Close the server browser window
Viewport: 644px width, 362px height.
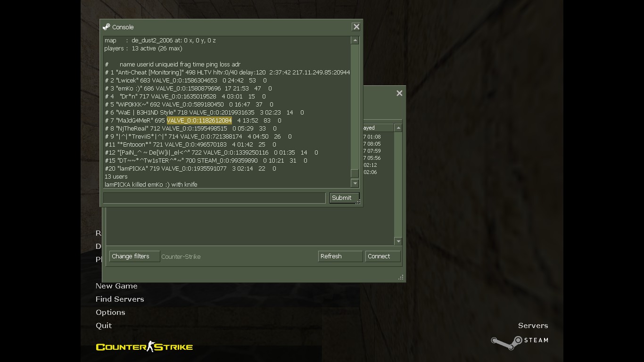click(399, 93)
